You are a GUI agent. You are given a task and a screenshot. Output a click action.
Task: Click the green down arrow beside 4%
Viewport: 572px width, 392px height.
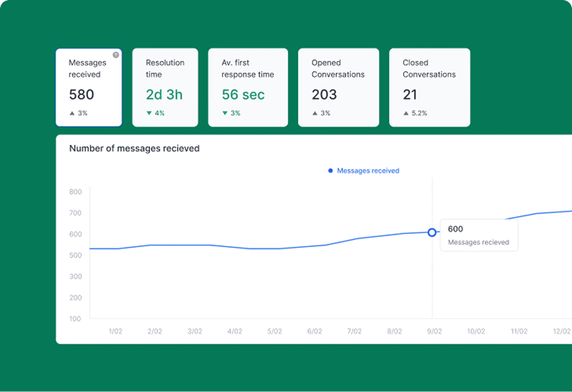tap(149, 113)
